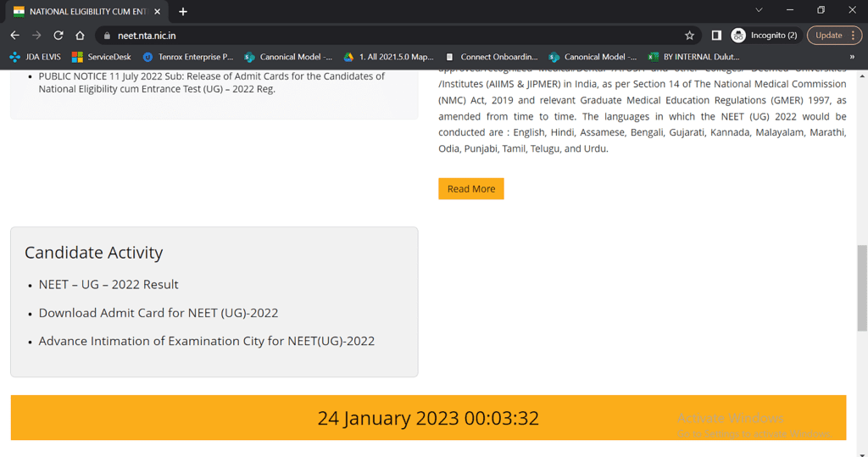Screen dimensions: 868x457
Task: View site security lock info
Action: click(108, 36)
